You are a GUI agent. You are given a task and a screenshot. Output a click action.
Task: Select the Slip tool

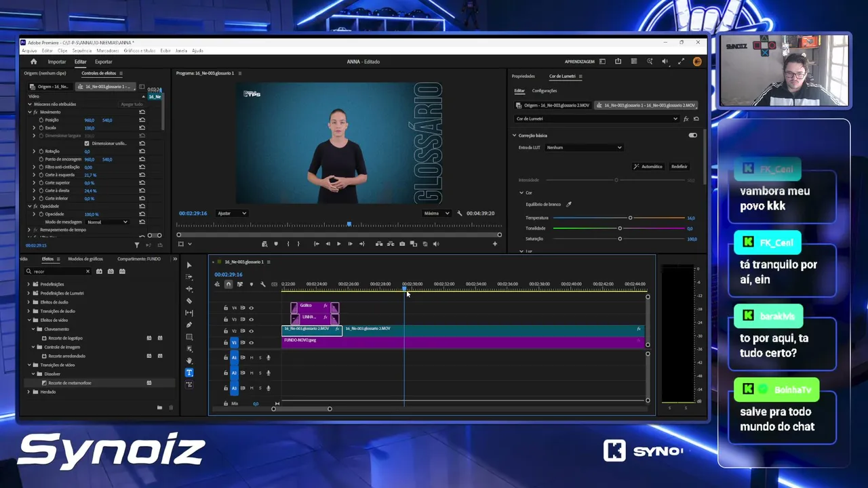click(189, 313)
